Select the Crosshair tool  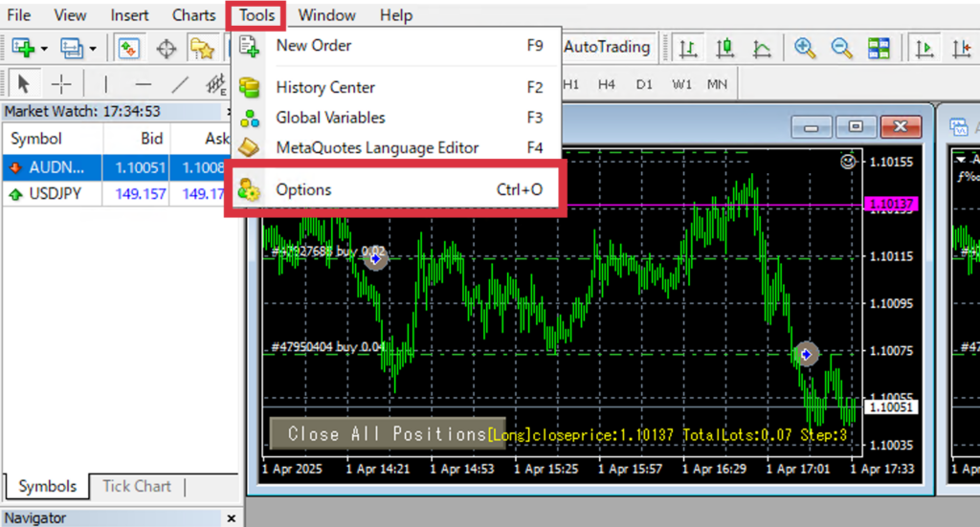pyautogui.click(x=61, y=83)
